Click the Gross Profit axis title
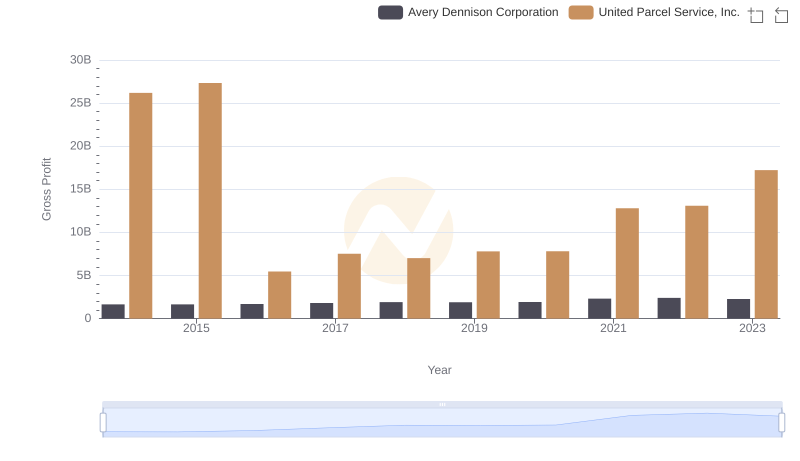The width and height of the screenshot is (800, 461). click(46, 189)
